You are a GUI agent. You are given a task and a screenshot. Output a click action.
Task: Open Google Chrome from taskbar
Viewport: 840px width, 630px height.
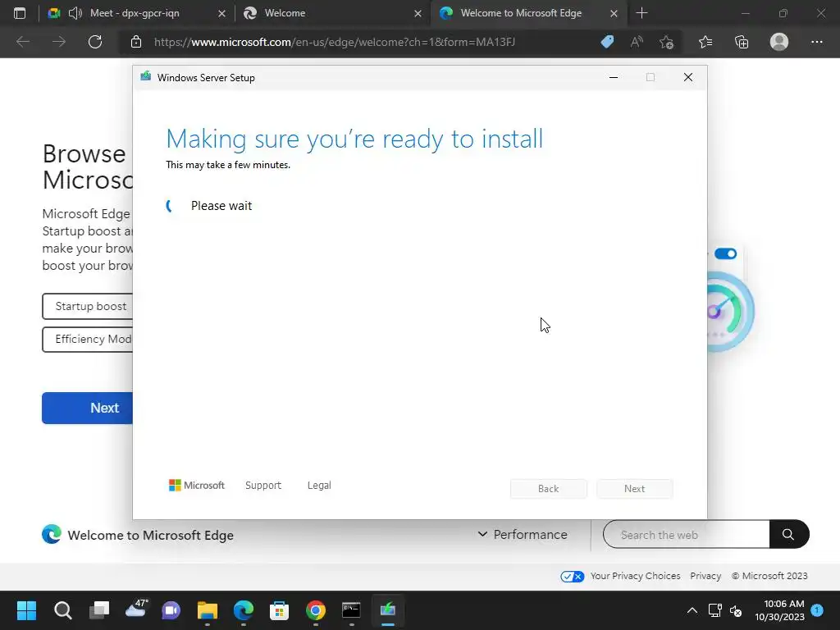point(316,610)
